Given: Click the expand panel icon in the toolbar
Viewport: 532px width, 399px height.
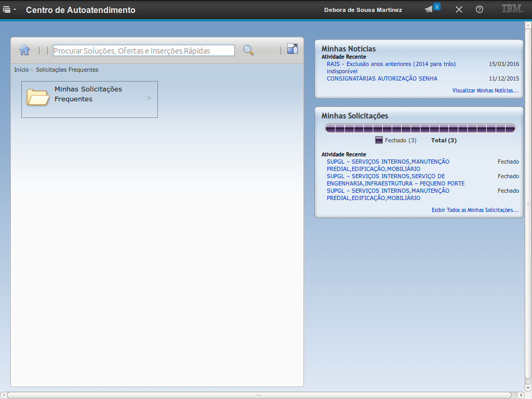Looking at the screenshot, I should point(292,49).
